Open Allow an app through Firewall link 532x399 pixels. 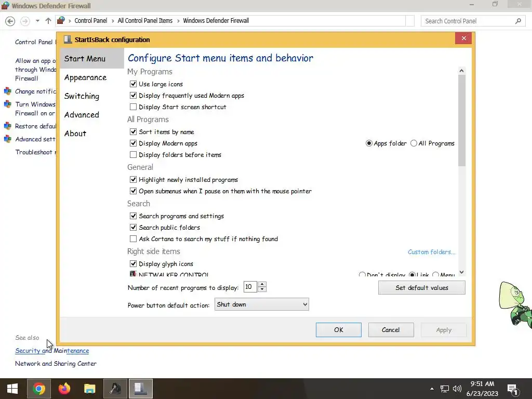click(36, 70)
